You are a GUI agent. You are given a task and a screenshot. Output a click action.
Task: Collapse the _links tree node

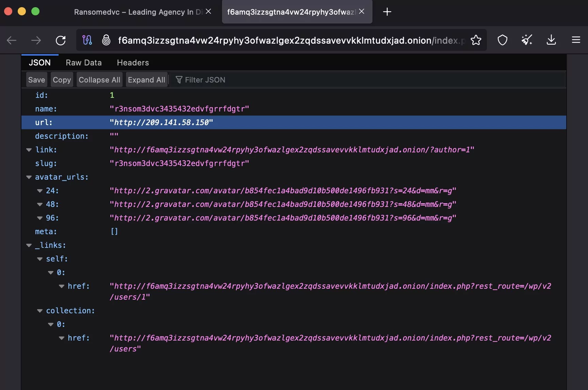pos(29,245)
